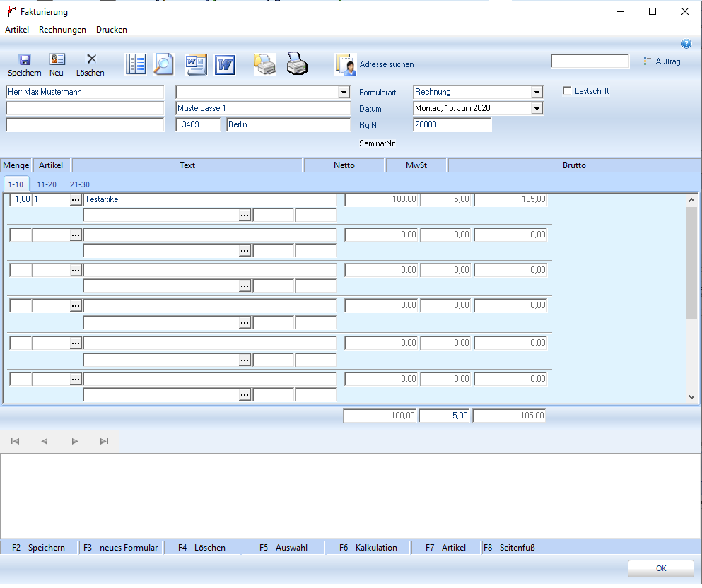702x588 pixels.
Task: Open the Datum date picker dropdown
Action: 537,109
